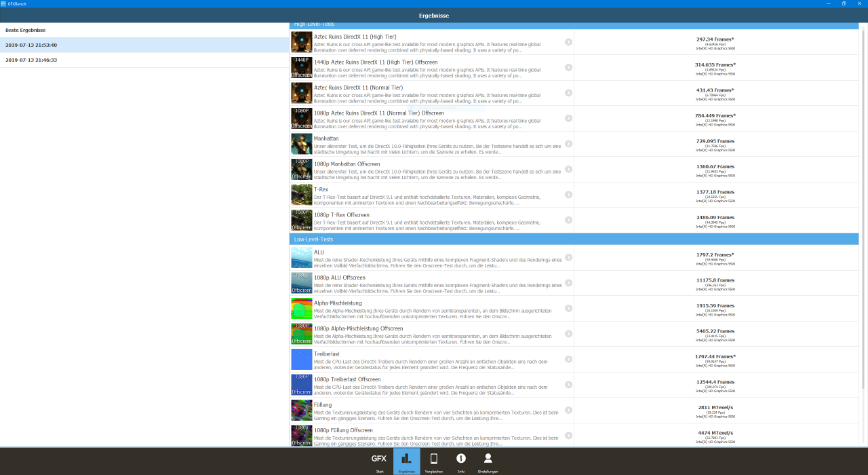Screen dimensions: 868x475
Task: Open the Einstellungen tab
Action: [x=488, y=461]
